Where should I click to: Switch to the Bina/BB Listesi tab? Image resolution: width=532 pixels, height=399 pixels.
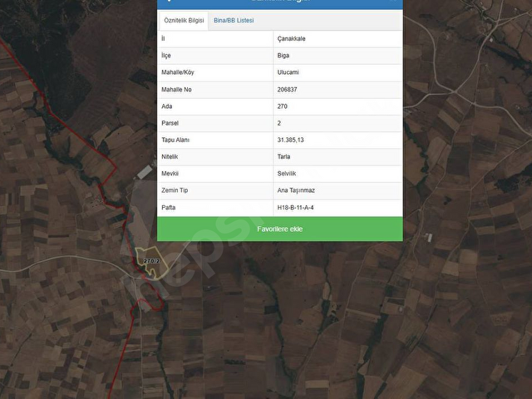pos(234,20)
